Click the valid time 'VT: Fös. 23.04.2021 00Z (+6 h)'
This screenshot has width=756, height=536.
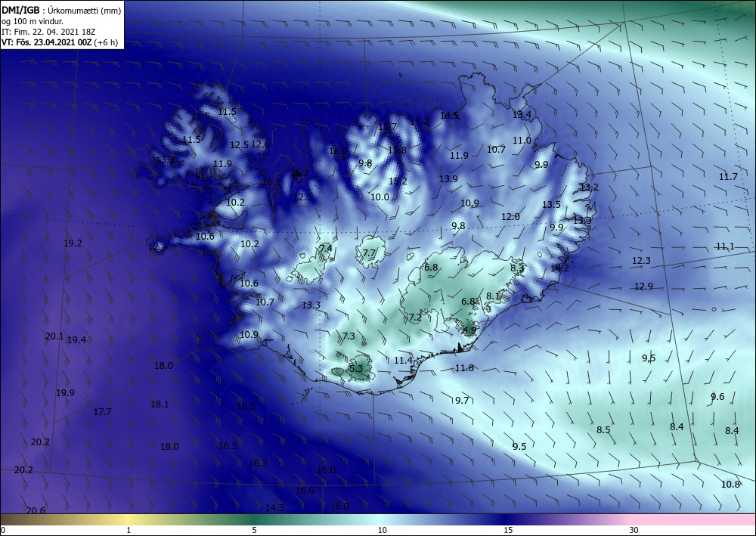click(60, 42)
